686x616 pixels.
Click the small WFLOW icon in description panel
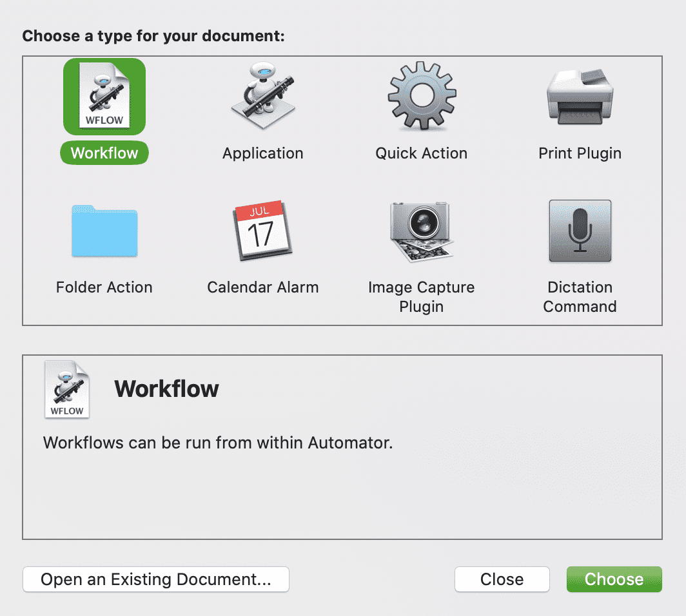point(67,389)
